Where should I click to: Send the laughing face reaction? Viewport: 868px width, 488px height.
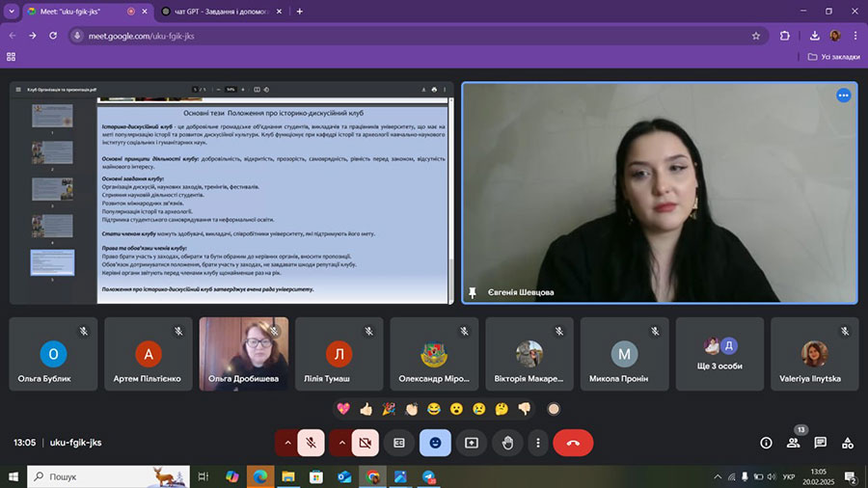(x=434, y=409)
